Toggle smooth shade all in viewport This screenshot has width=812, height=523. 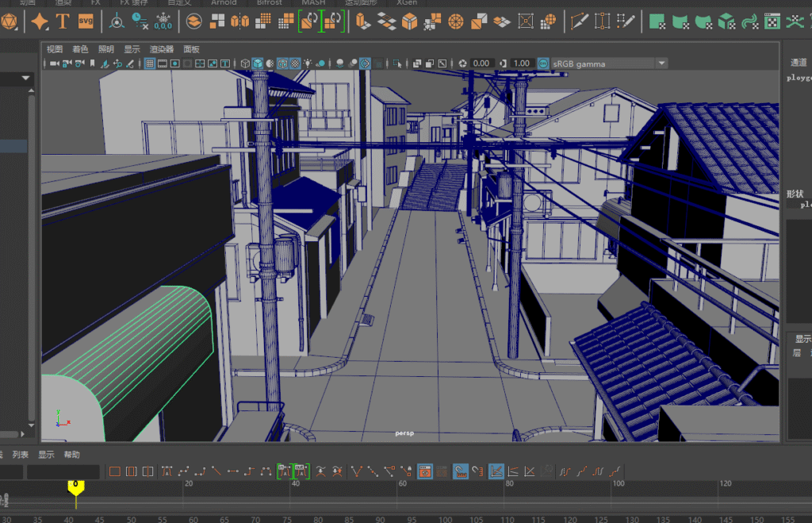258,63
